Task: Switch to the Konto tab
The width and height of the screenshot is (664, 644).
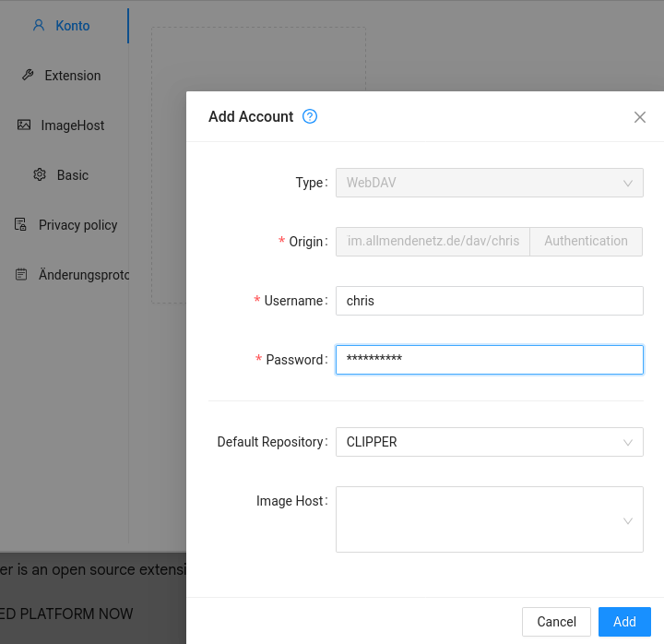Action: coord(72,26)
